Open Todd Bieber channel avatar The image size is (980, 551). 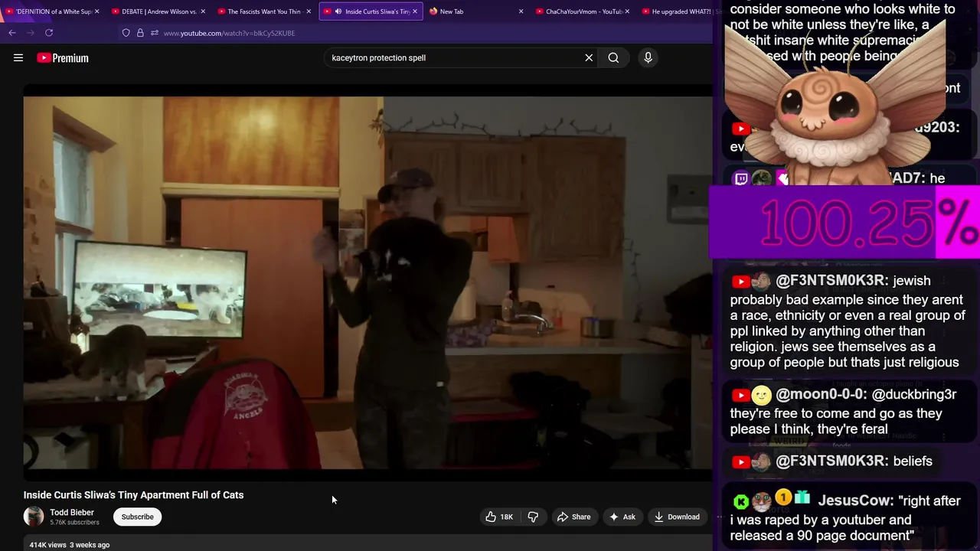(34, 517)
